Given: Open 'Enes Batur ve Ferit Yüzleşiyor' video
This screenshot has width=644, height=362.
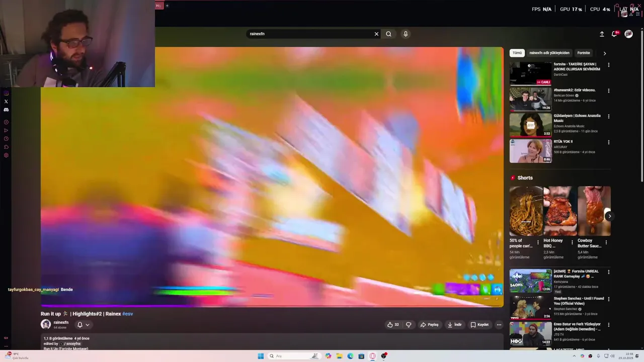Looking at the screenshot, I should click(530, 333).
